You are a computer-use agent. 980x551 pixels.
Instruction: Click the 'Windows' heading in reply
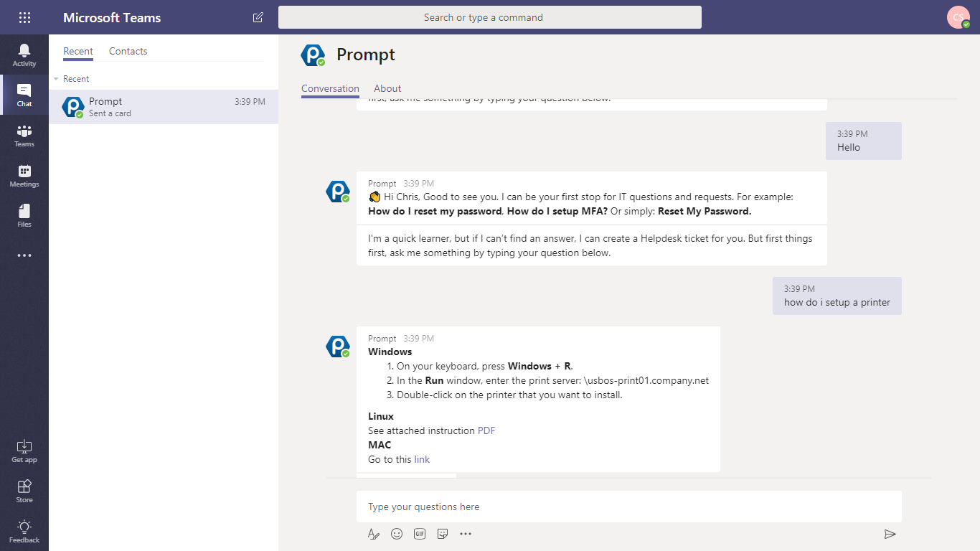pos(390,352)
